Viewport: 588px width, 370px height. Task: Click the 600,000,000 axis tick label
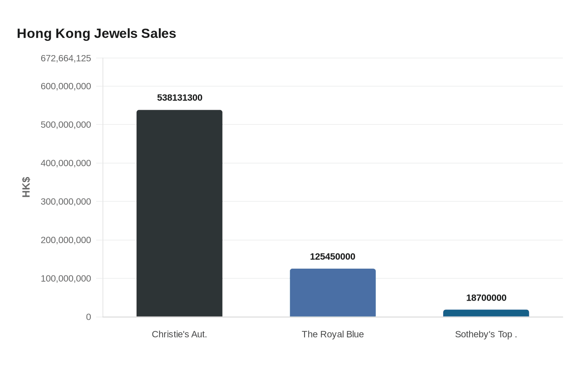click(x=66, y=86)
